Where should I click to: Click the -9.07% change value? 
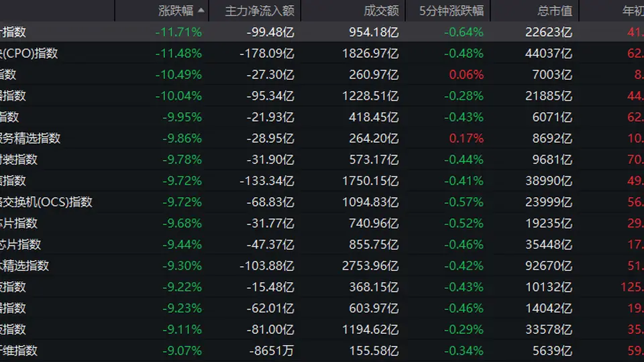click(182, 351)
